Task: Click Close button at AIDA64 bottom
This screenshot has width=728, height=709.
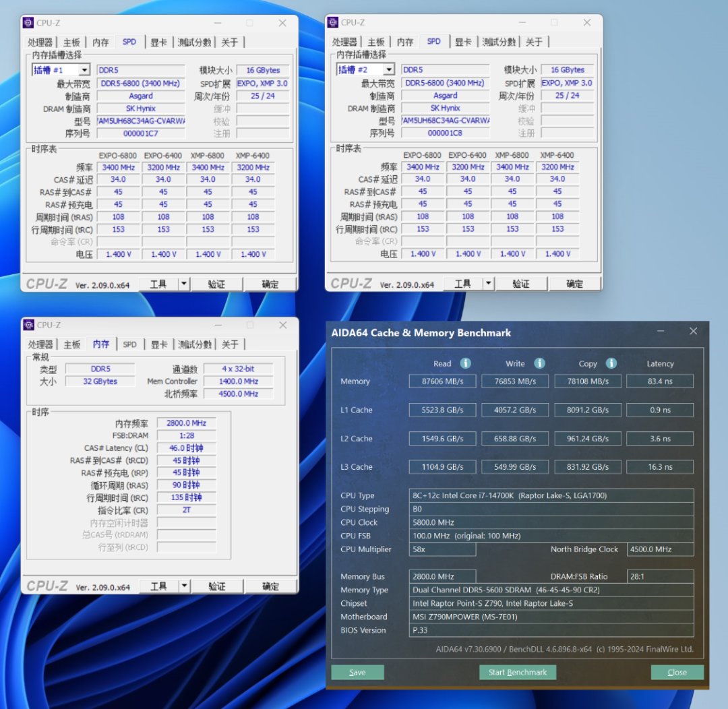Action: point(677,673)
